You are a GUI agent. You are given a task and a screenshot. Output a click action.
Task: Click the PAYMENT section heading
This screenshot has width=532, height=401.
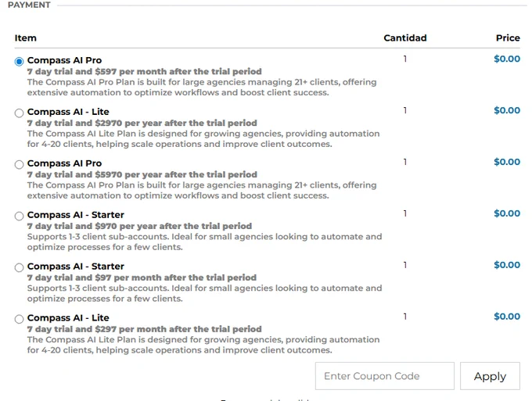[x=29, y=5]
